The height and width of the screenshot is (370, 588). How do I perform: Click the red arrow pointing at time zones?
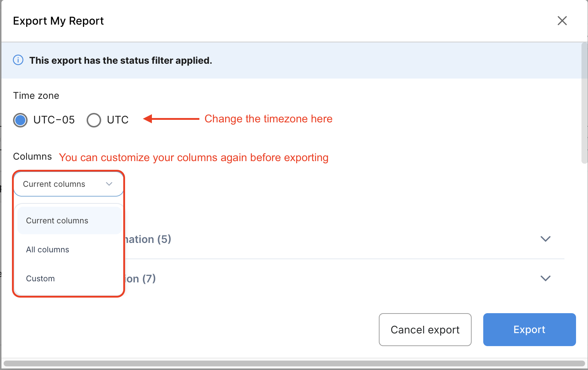pos(171,119)
